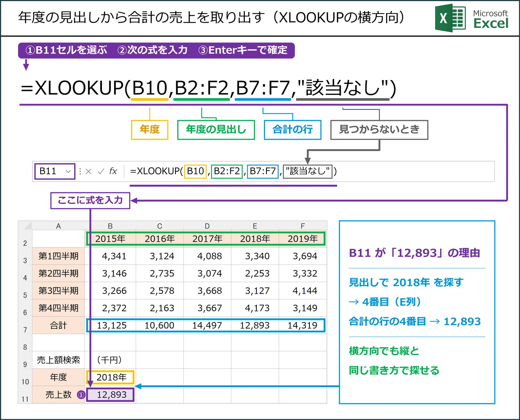Select the 第3四半期 label cell
Viewport: 520px width, 420px height.
coord(58,291)
